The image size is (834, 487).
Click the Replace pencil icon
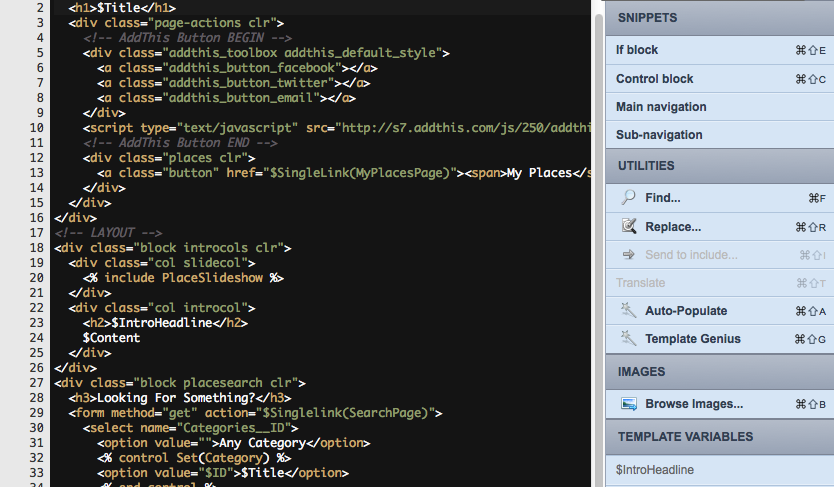click(x=628, y=226)
